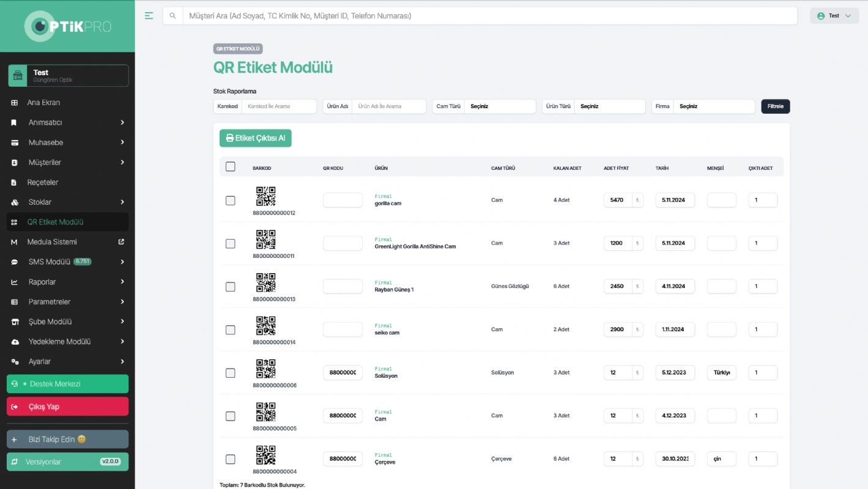Viewport: 868px width, 489px height.
Task: Toggle the select-all checkbox in table header
Action: tap(230, 166)
